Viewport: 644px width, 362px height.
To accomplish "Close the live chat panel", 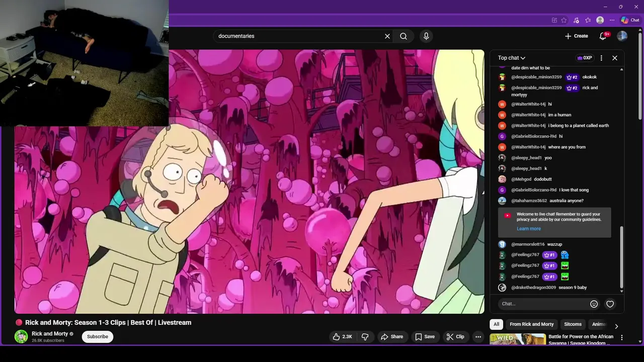I will coord(615,58).
